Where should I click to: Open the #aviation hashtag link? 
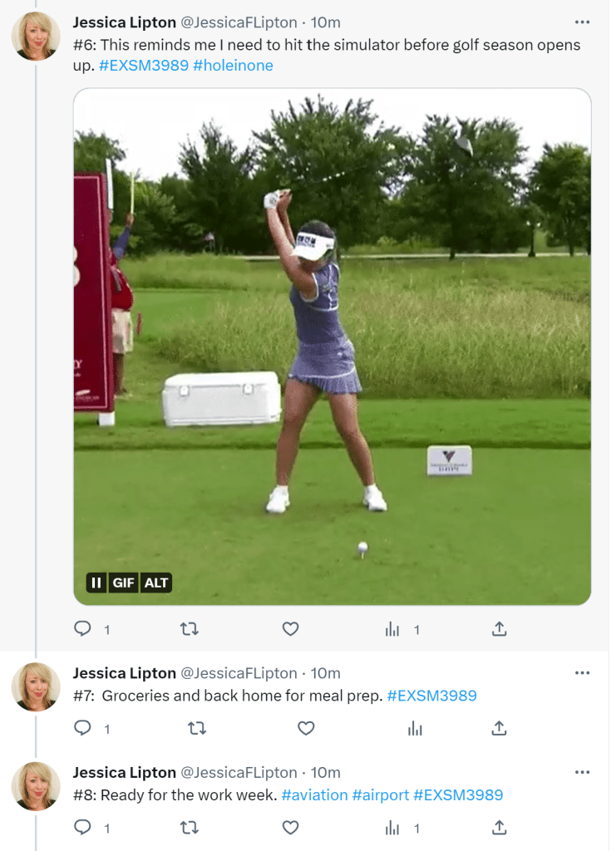pos(314,795)
